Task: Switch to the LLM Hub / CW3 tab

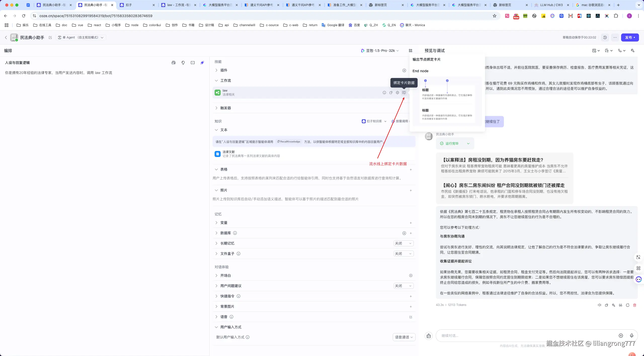Action: (551, 5)
